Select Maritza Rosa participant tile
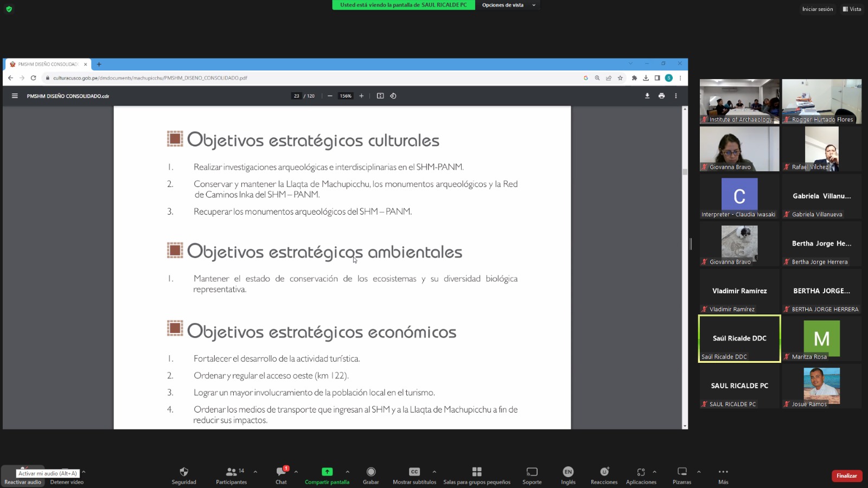Image resolution: width=868 pixels, height=488 pixels. coord(822,339)
